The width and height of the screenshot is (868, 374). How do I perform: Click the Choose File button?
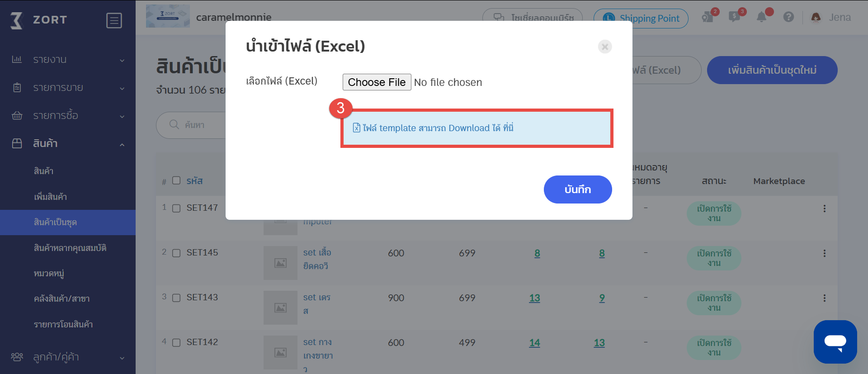[x=377, y=82]
